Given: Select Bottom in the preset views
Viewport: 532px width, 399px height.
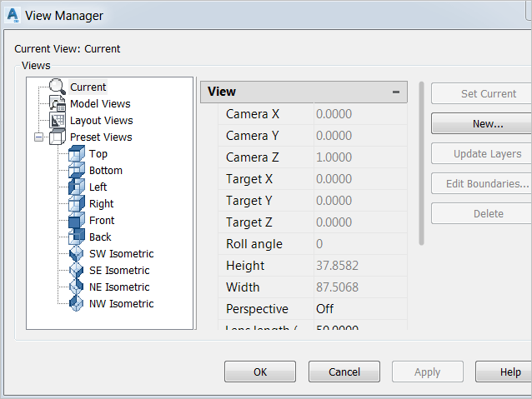Looking at the screenshot, I should click(x=106, y=171).
